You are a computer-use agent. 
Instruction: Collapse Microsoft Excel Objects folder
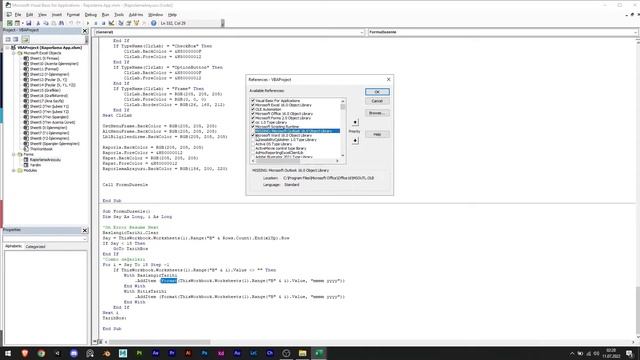coord(13,53)
